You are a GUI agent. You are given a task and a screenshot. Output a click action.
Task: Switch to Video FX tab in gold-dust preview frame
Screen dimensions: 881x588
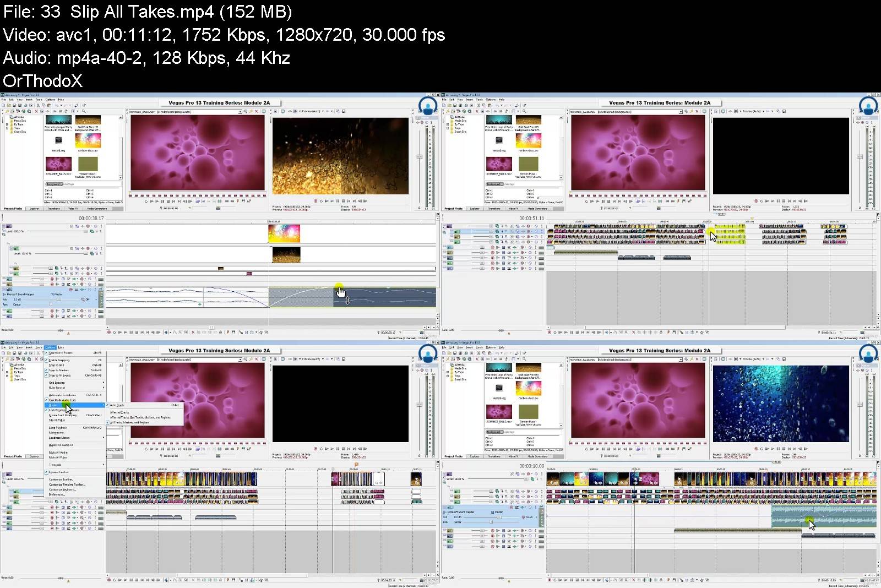point(73,209)
